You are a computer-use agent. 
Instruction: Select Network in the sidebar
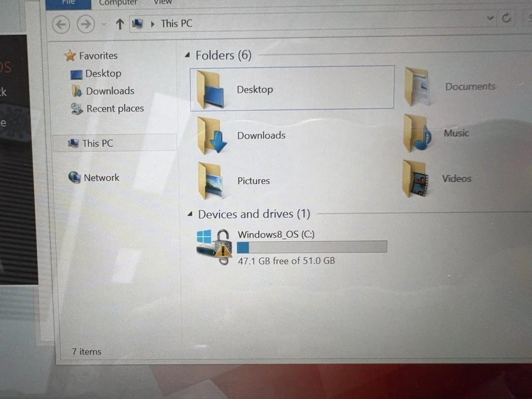tap(101, 177)
